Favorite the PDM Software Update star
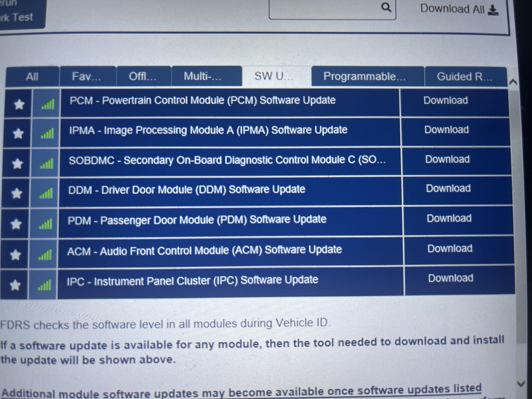This screenshot has height=399, width=532. pyautogui.click(x=16, y=224)
